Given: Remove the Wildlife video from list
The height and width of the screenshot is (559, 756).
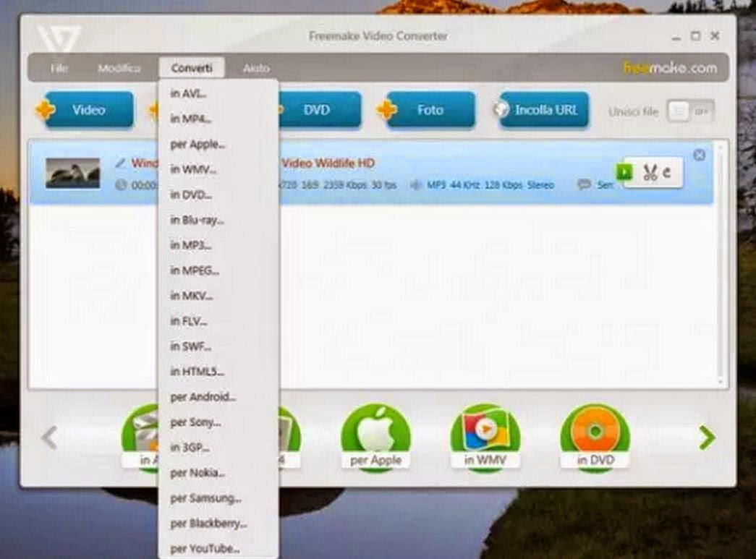Looking at the screenshot, I should pyautogui.click(x=699, y=155).
